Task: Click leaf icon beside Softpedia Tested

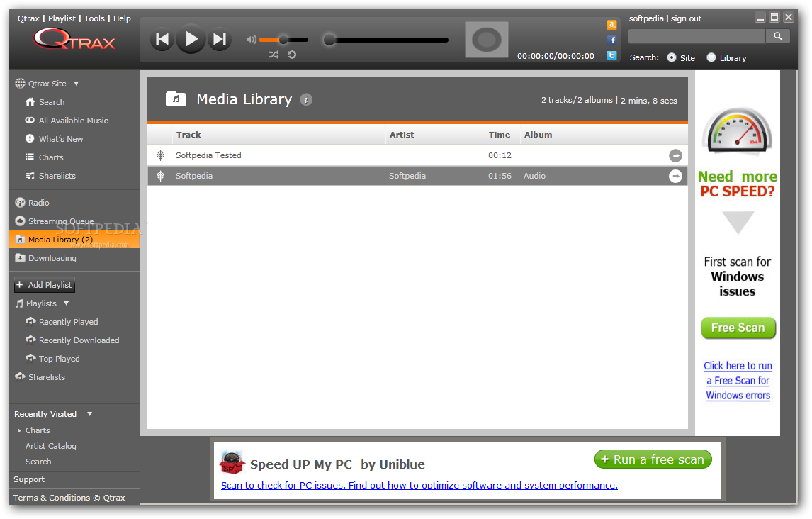Action: coord(161,155)
